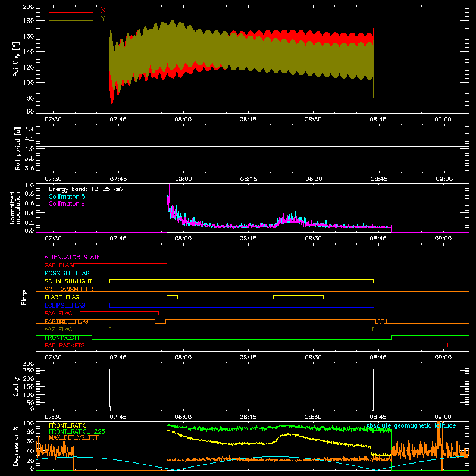Select the Collimator 9 legend entry
The width and height of the screenshot is (476, 476).
pyautogui.click(x=67, y=203)
